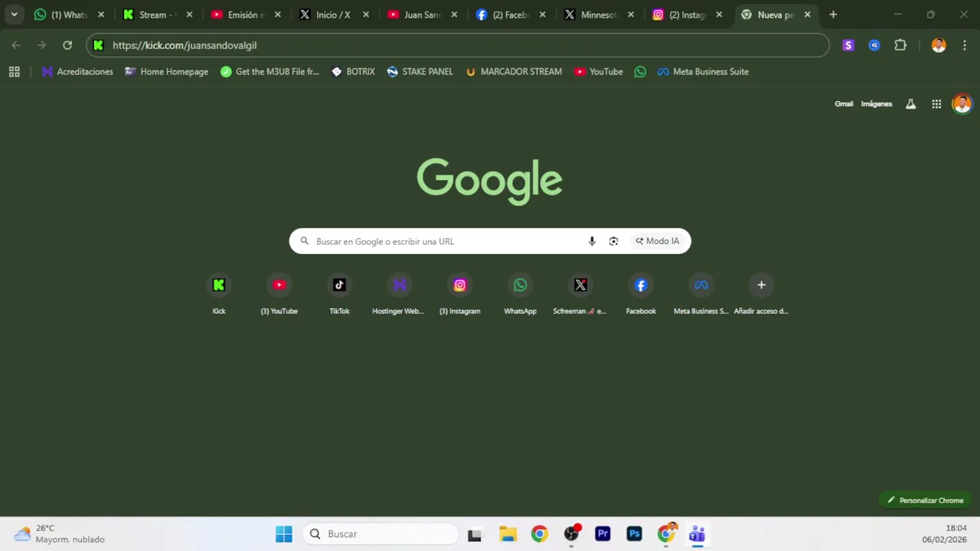
Task: Open the taskbar clock showing 18:04
Action: click(x=944, y=534)
